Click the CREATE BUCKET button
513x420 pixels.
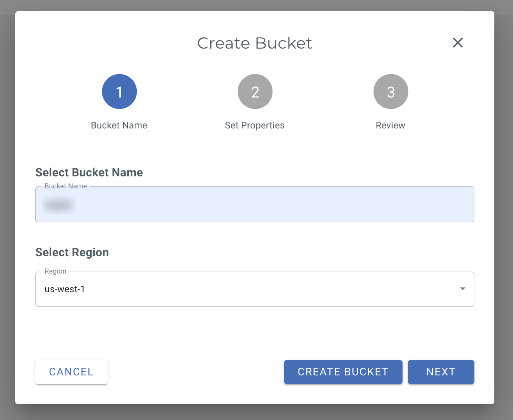click(343, 372)
